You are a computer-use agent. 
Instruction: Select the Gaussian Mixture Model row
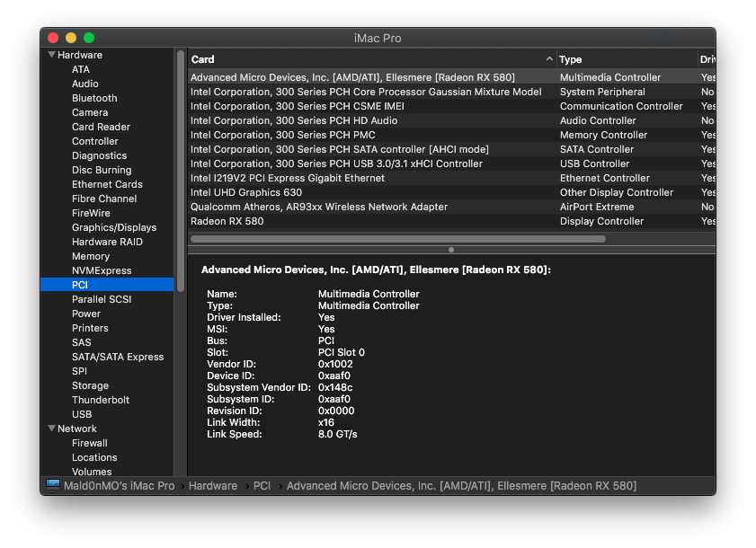point(451,92)
